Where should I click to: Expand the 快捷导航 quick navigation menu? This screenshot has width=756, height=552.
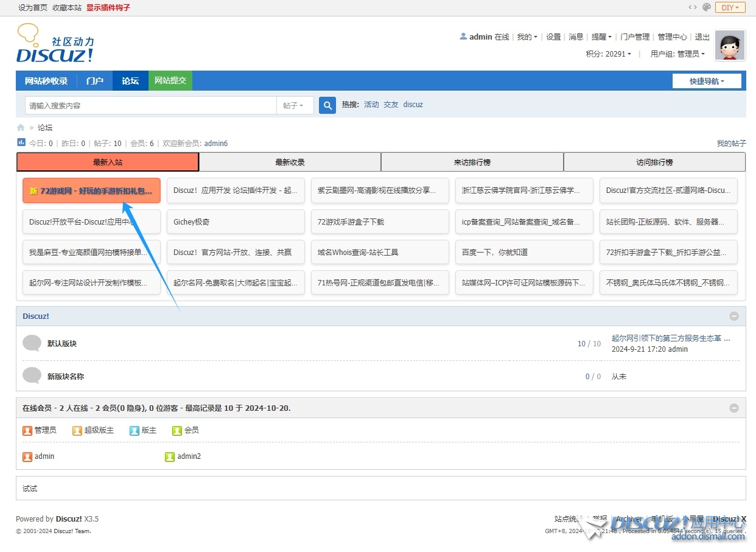pyautogui.click(x=707, y=81)
